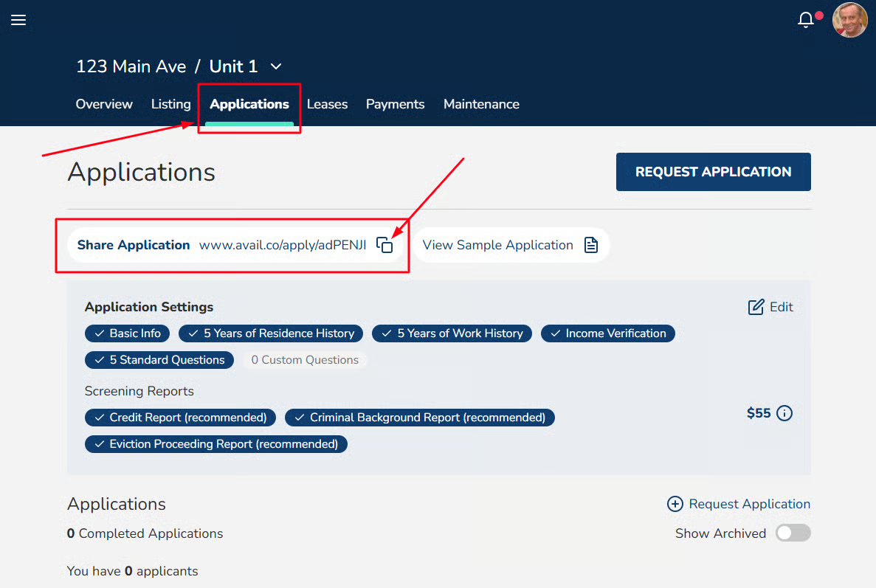Viewport: 876px width, 588px height.
Task: Click the 5 Years of Residence History chip
Action: [x=270, y=333]
